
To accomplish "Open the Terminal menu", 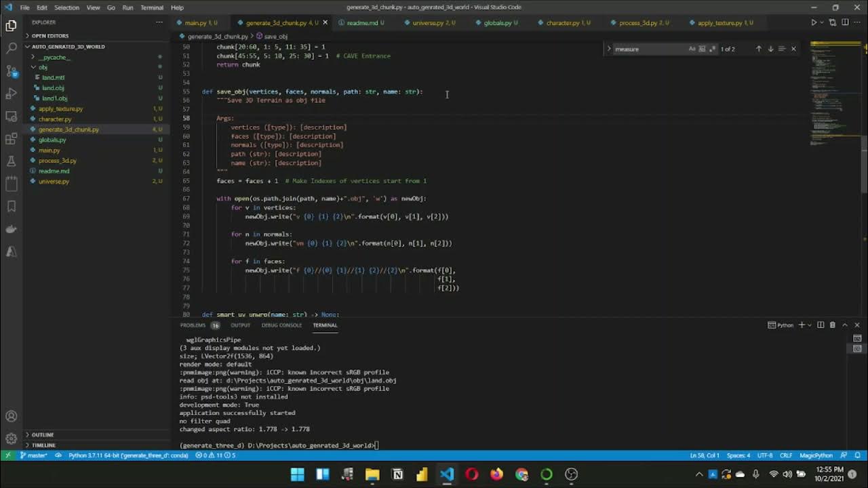I will pyautogui.click(x=151, y=7).
